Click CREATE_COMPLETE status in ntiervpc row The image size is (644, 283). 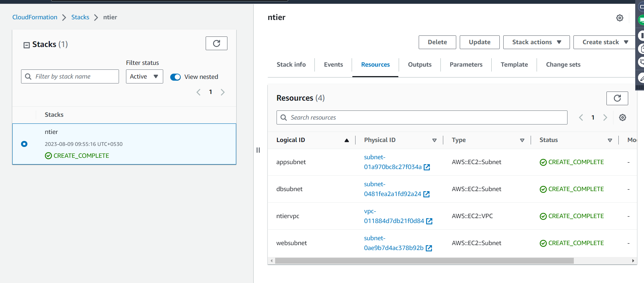point(576,216)
